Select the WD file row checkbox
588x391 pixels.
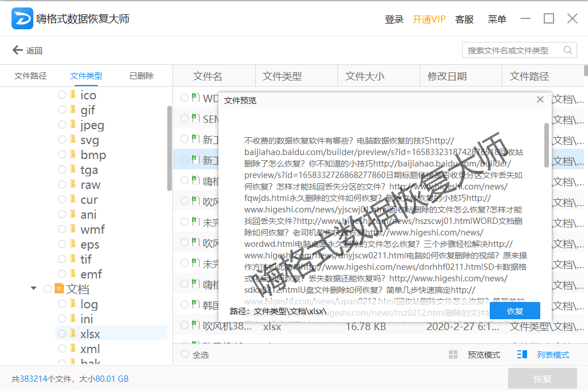pyautogui.click(x=184, y=98)
